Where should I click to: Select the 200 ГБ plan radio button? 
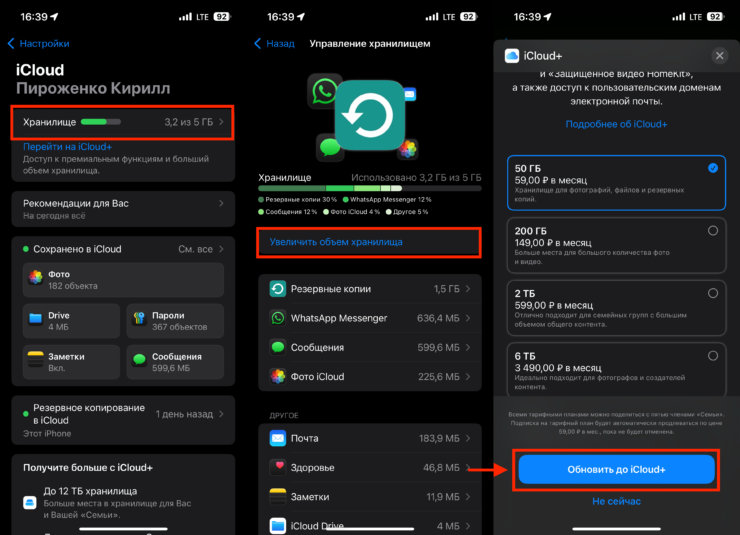(713, 231)
